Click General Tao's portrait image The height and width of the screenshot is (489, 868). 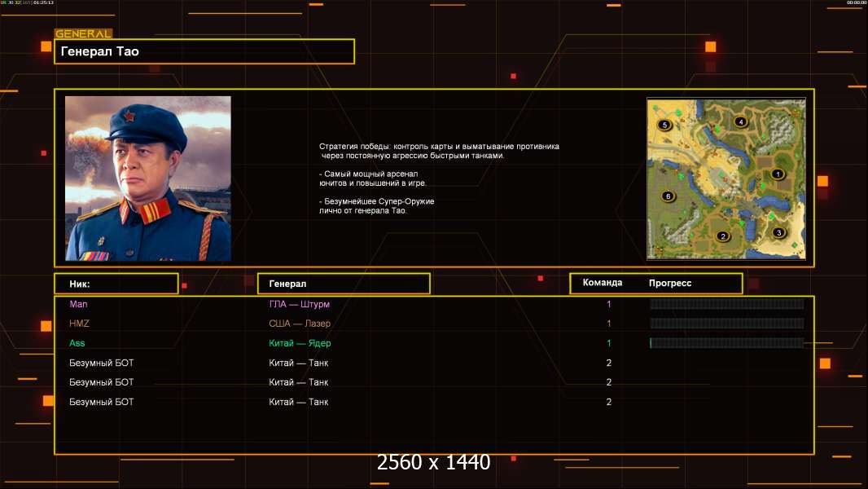[148, 178]
